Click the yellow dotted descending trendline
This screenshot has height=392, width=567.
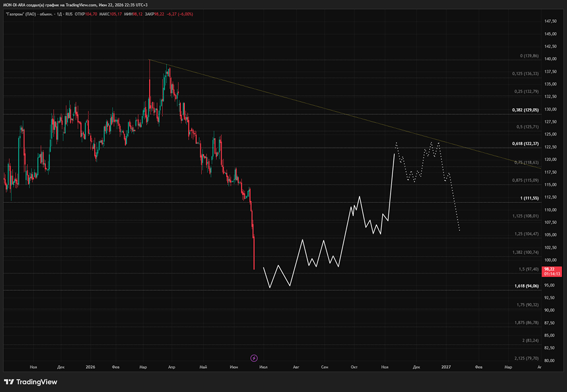tap(345, 114)
